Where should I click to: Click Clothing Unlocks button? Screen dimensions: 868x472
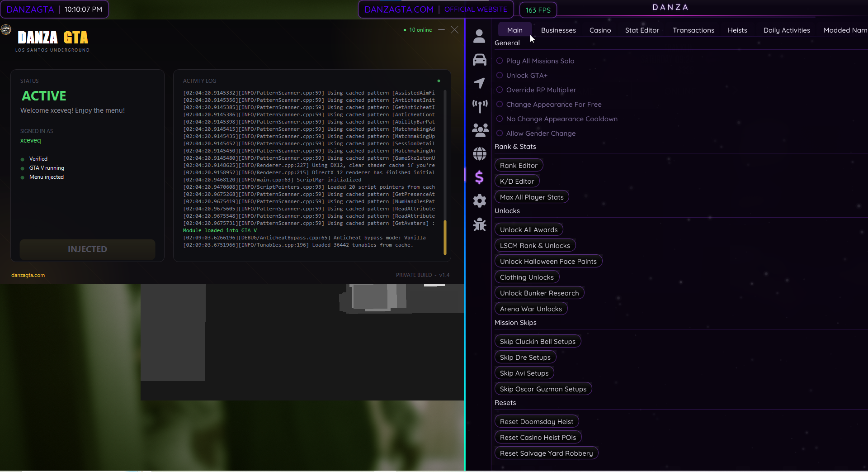pos(527,277)
